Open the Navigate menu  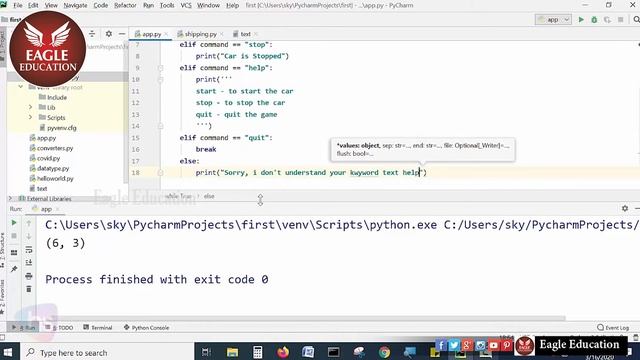click(x=76, y=5)
